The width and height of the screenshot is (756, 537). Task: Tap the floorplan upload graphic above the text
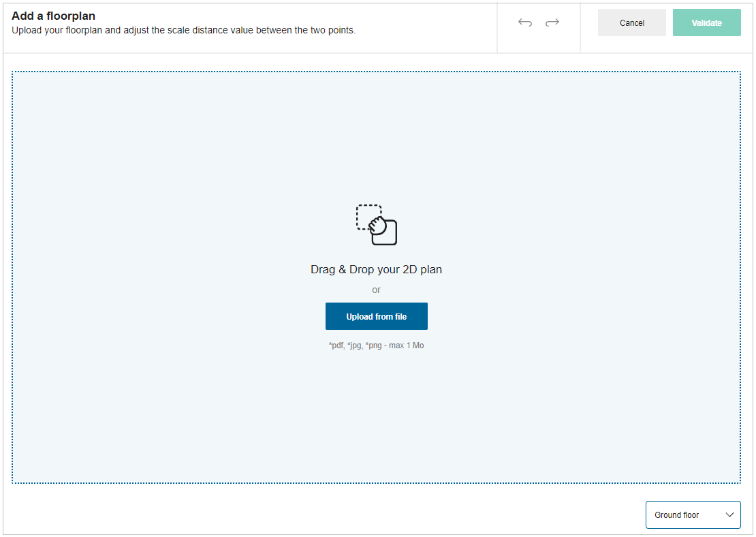click(x=376, y=225)
